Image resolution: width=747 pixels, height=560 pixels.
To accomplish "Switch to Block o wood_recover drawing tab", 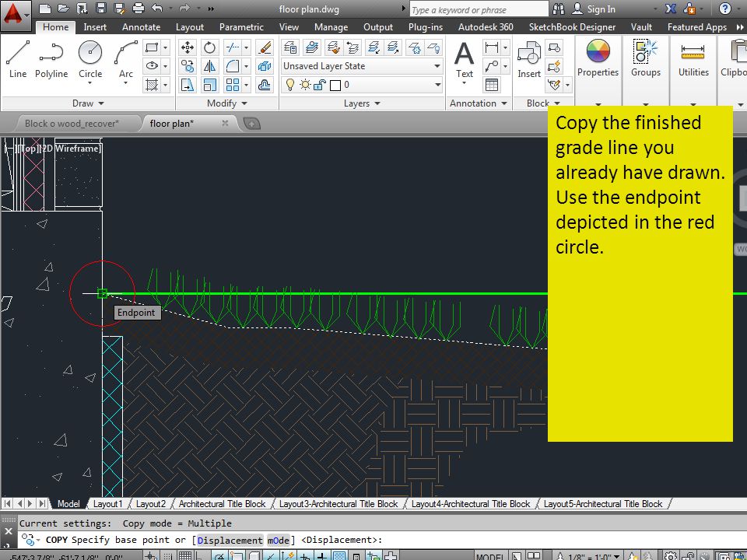I will (72, 124).
